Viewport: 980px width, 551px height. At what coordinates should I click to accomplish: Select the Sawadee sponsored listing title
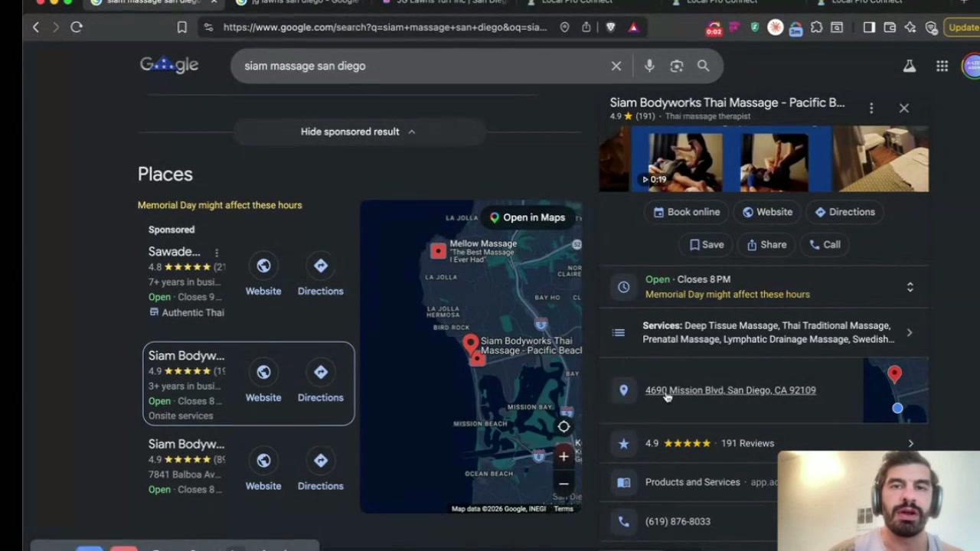click(x=175, y=252)
